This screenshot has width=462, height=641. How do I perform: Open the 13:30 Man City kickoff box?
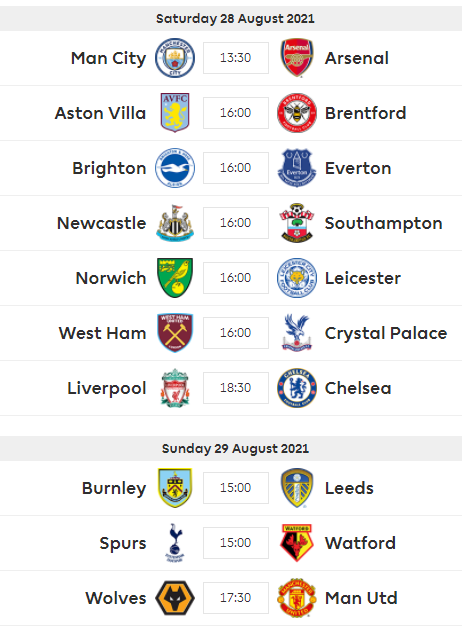pyautogui.click(x=236, y=58)
